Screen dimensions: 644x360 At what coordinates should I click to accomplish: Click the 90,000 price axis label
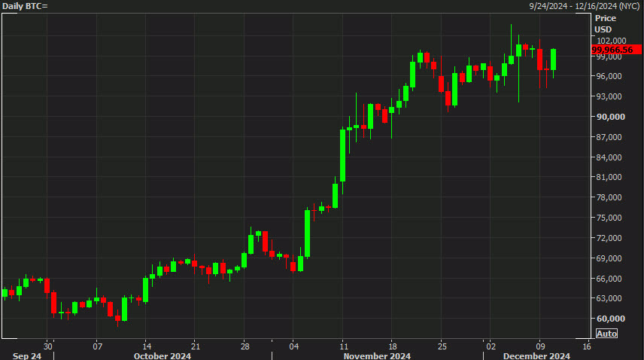[611, 117]
